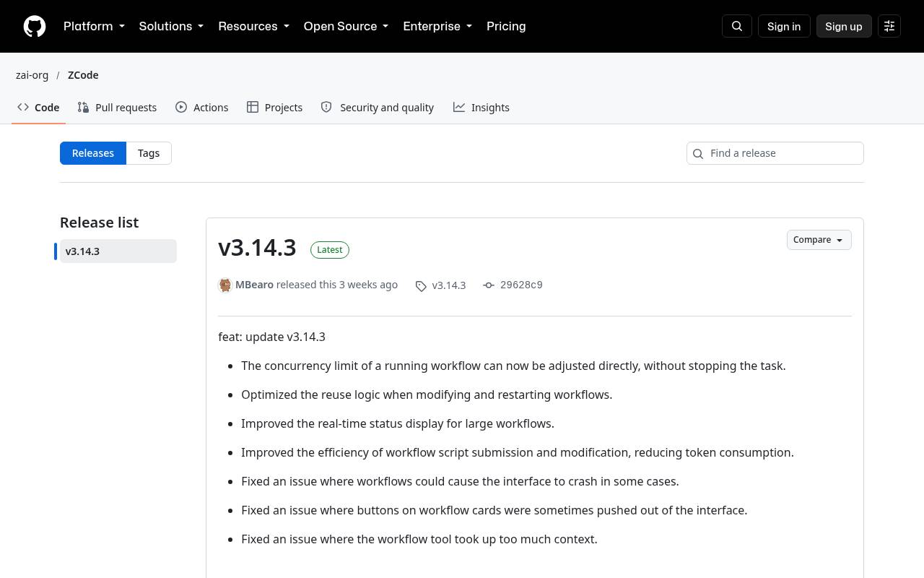Expand the Resources menu

click(x=253, y=26)
